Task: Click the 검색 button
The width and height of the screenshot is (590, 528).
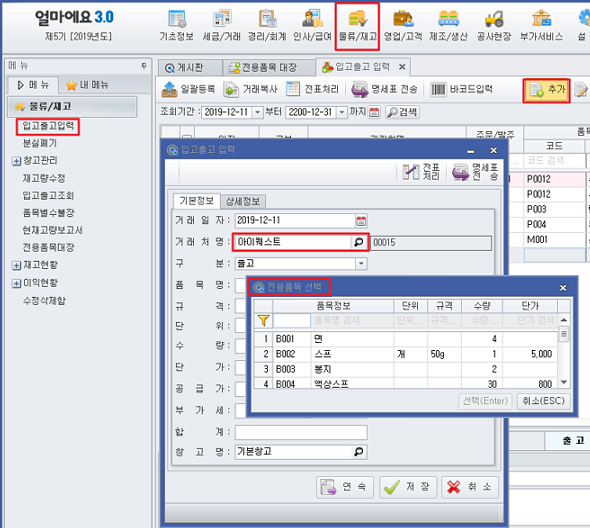Action: tap(402, 112)
